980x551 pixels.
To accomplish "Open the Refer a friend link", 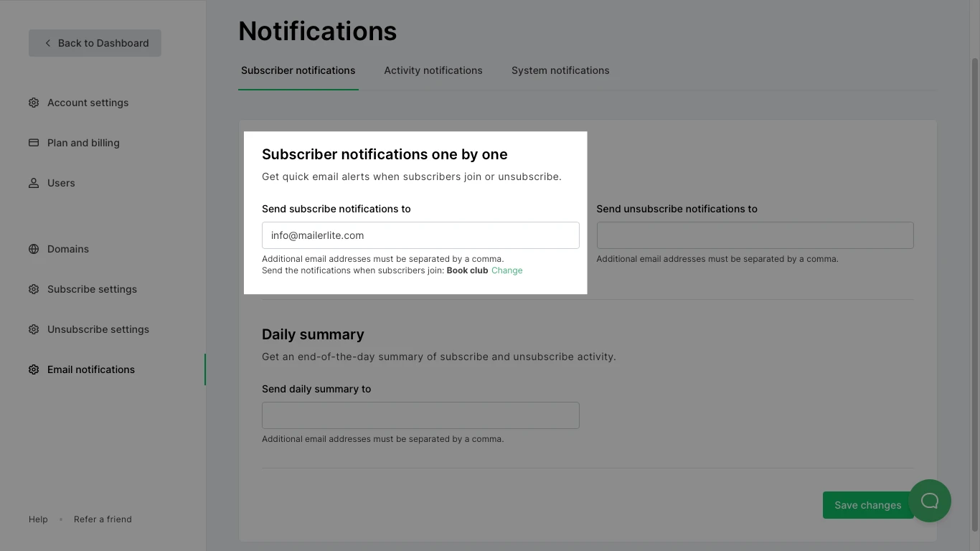I will coord(103,519).
